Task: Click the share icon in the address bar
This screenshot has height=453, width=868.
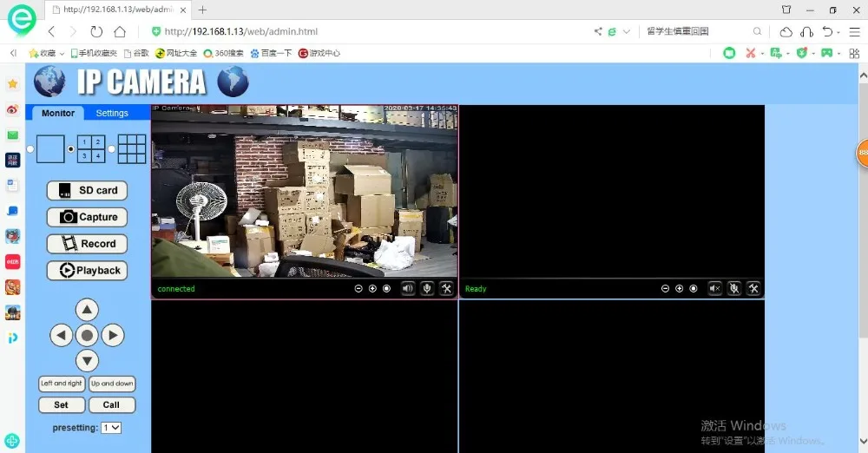Action: pos(598,31)
